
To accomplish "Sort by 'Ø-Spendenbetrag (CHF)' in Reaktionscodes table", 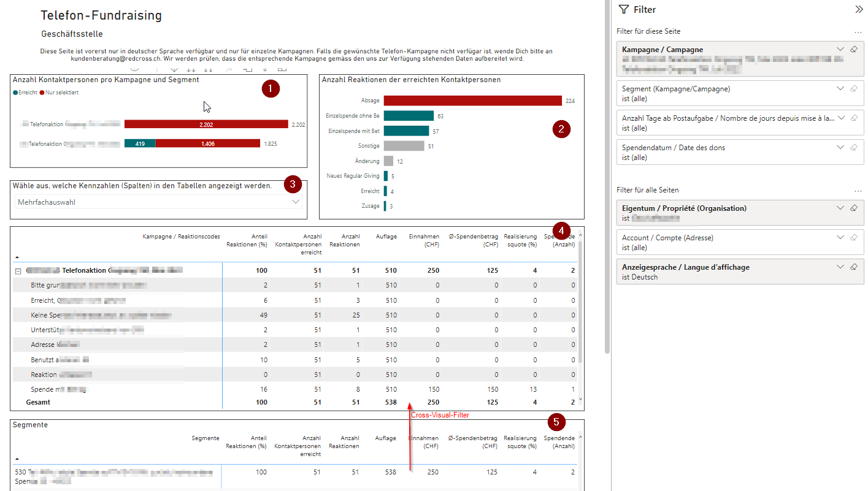I will (473, 240).
